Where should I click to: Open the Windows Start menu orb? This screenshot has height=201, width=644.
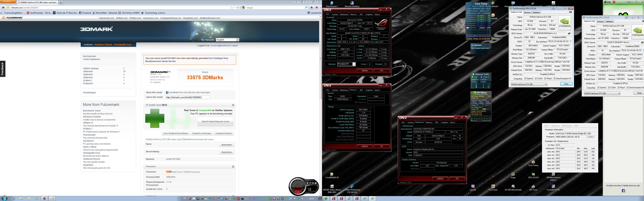pyautogui.click(x=5, y=198)
